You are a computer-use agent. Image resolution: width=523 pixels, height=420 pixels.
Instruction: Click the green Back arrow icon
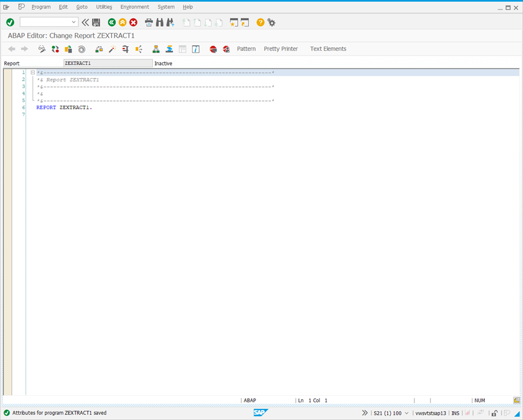pyautogui.click(x=112, y=22)
